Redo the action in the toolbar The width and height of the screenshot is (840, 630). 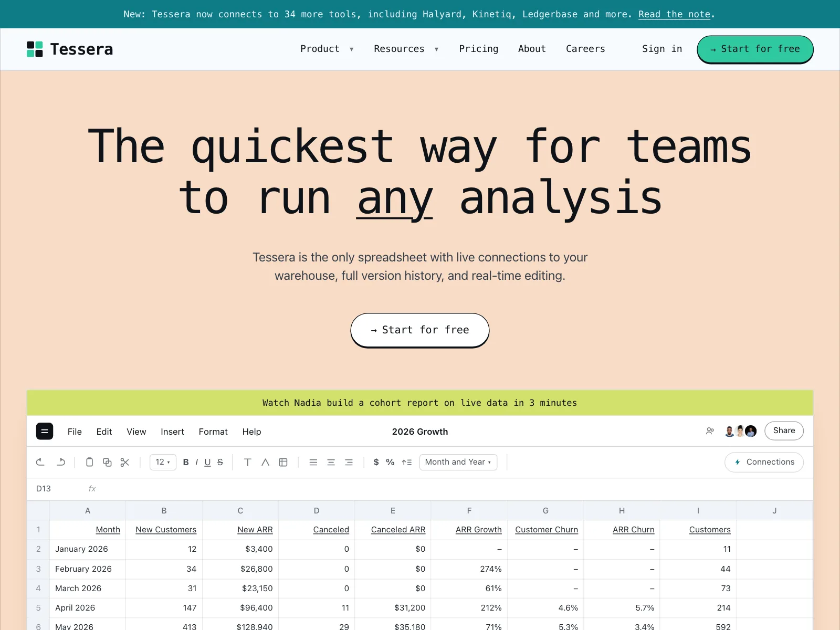[61, 462]
